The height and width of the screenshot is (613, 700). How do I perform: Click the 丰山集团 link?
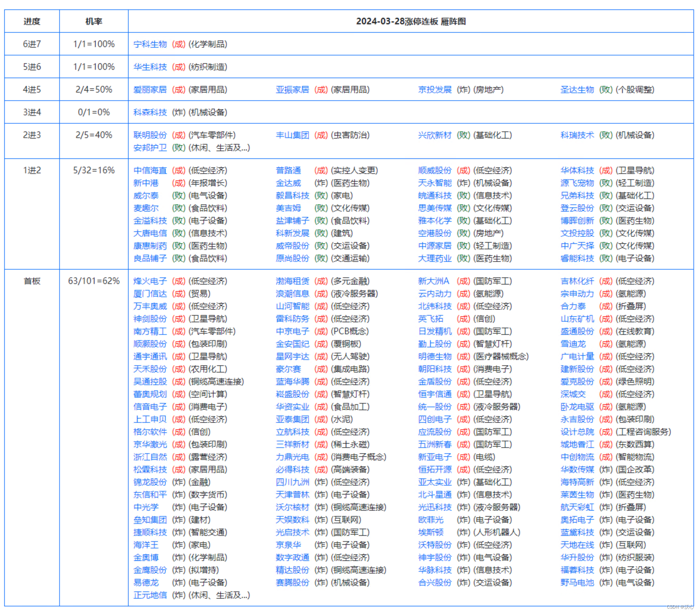tap(292, 135)
